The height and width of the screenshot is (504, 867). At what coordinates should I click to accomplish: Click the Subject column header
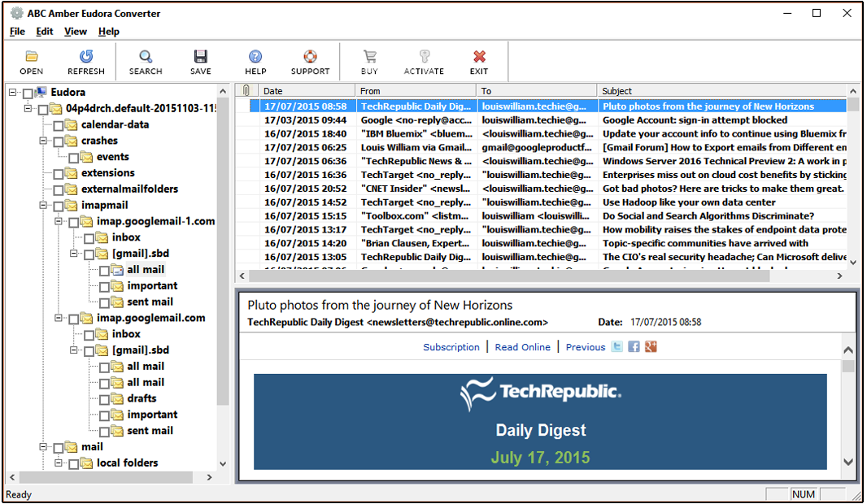[x=721, y=90]
